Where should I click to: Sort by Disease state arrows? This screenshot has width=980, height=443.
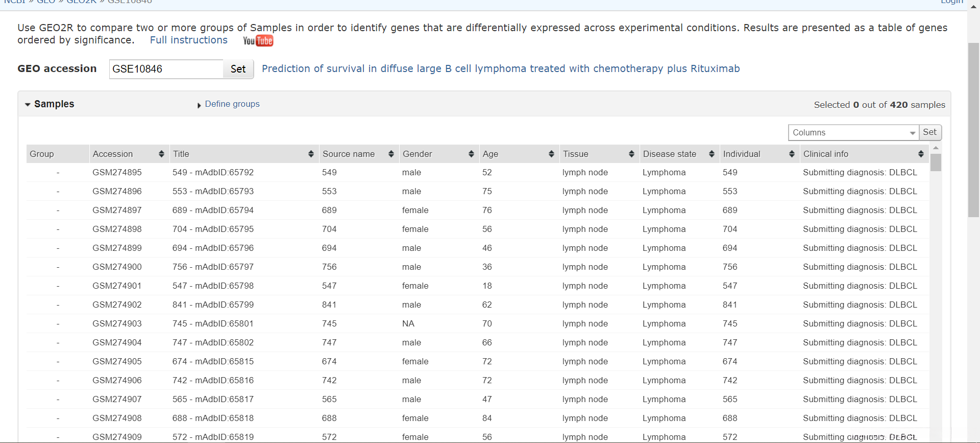[x=712, y=154]
